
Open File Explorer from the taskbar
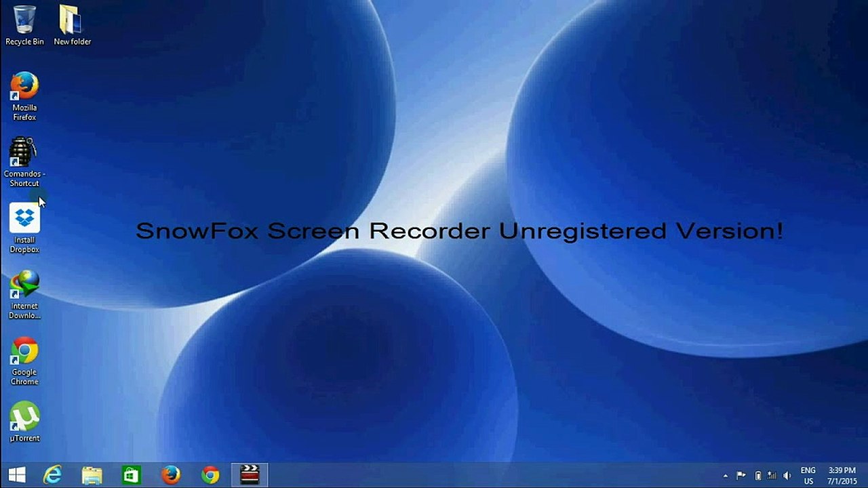pyautogui.click(x=92, y=475)
